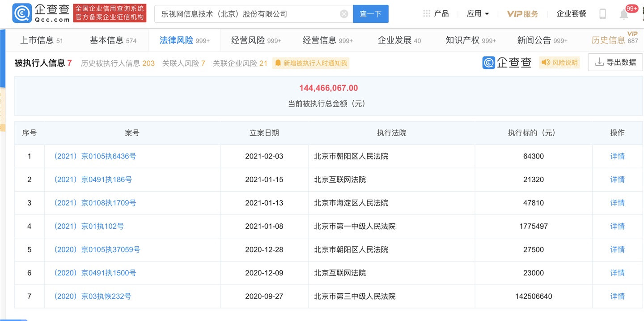This screenshot has width=644, height=321.
Task: Click the 企业套餐 menu item
Action: pos(571,13)
